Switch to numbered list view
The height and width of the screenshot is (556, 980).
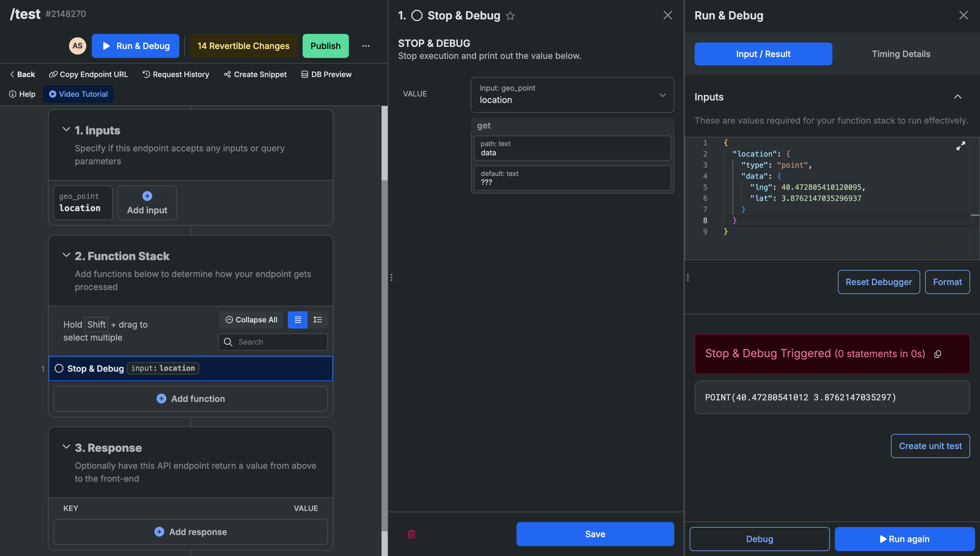[x=318, y=320]
